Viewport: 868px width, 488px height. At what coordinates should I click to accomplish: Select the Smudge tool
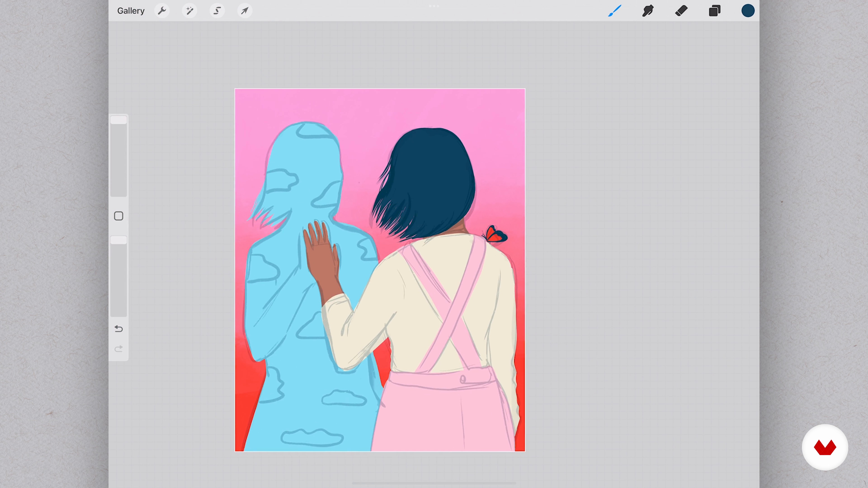pos(648,11)
